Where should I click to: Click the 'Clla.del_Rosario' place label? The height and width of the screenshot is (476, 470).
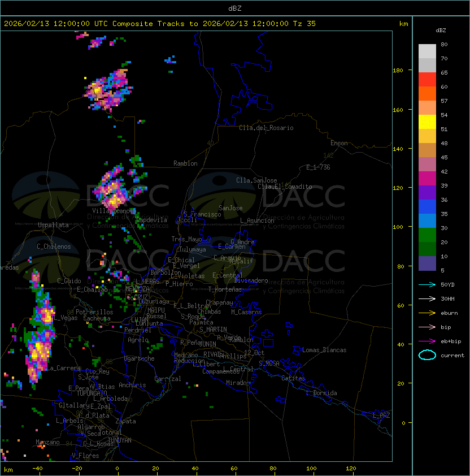[x=266, y=128]
